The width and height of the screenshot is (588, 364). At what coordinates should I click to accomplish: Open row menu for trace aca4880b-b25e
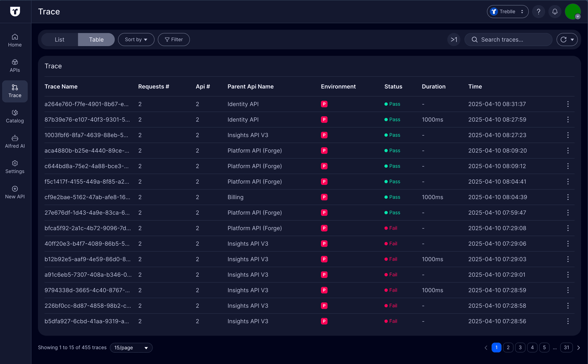click(x=568, y=151)
